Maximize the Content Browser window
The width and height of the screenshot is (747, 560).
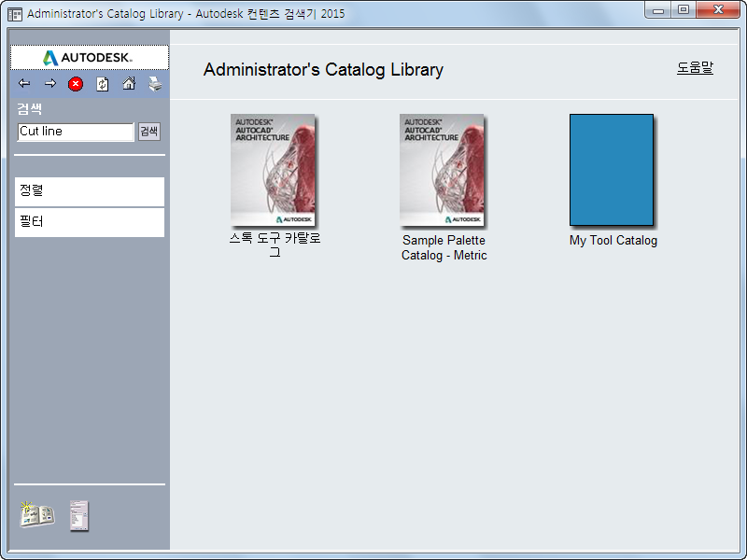tap(684, 10)
